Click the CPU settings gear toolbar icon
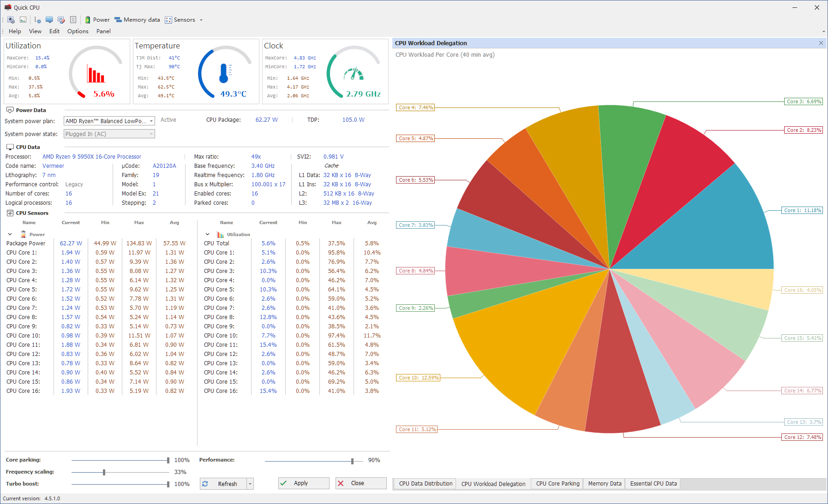Viewport: 828px width, 504px height. point(11,20)
